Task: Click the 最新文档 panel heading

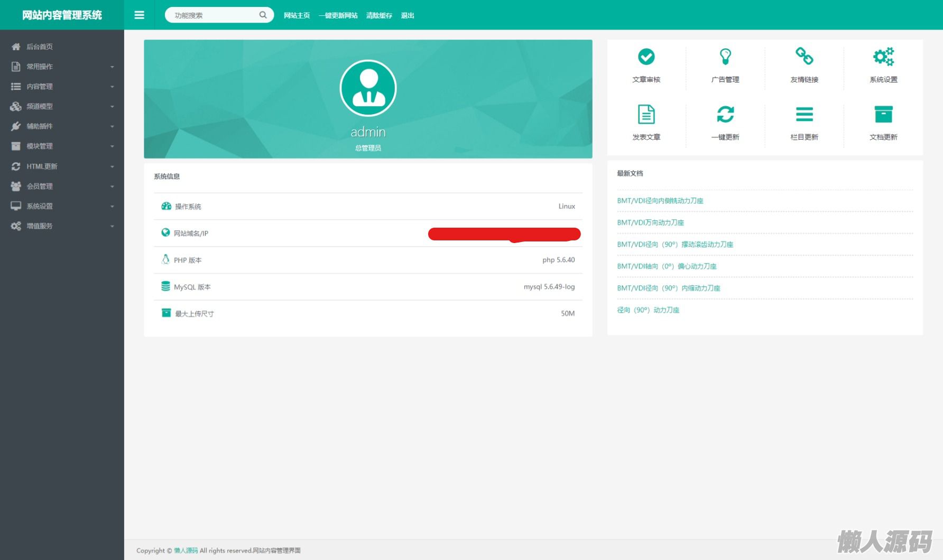Action: click(x=630, y=173)
